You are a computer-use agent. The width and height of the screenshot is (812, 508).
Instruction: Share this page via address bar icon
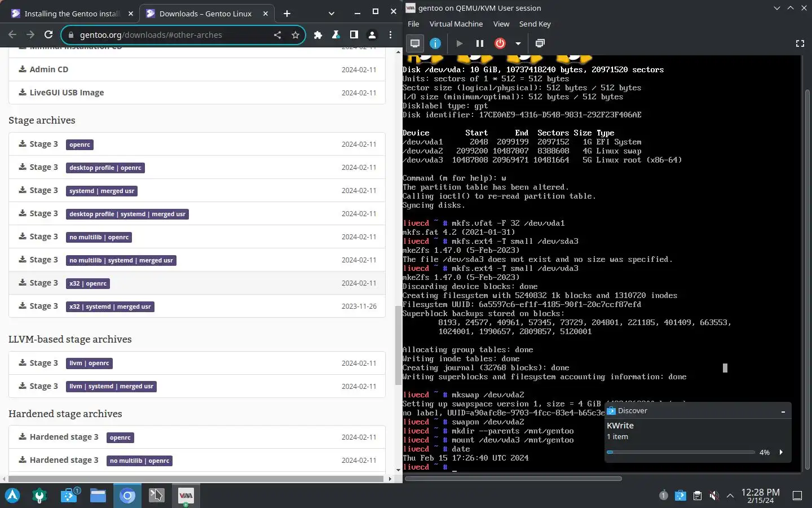277,35
